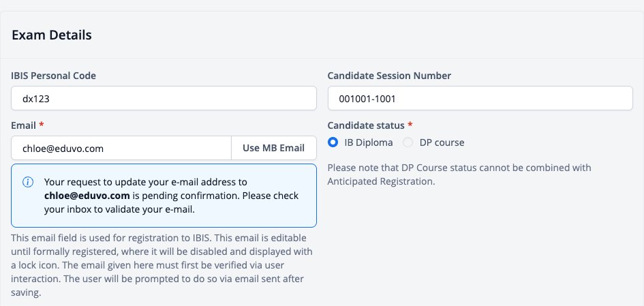This screenshot has width=644, height=306.
Task: Click the IBIS Personal Code label
Action: coord(53,76)
